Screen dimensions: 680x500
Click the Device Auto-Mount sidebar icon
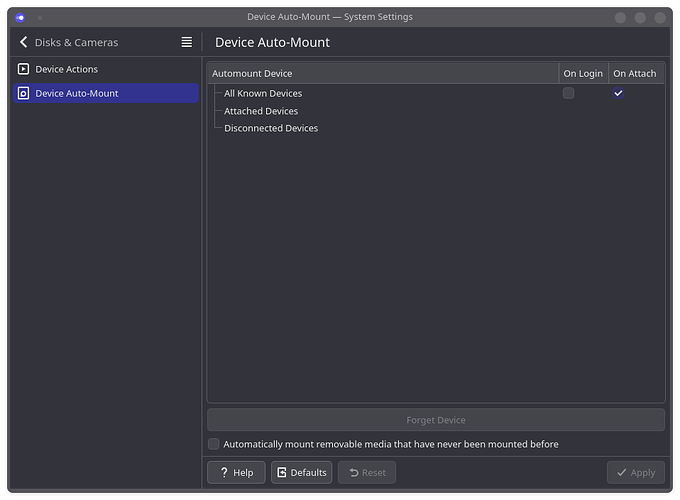click(23, 93)
